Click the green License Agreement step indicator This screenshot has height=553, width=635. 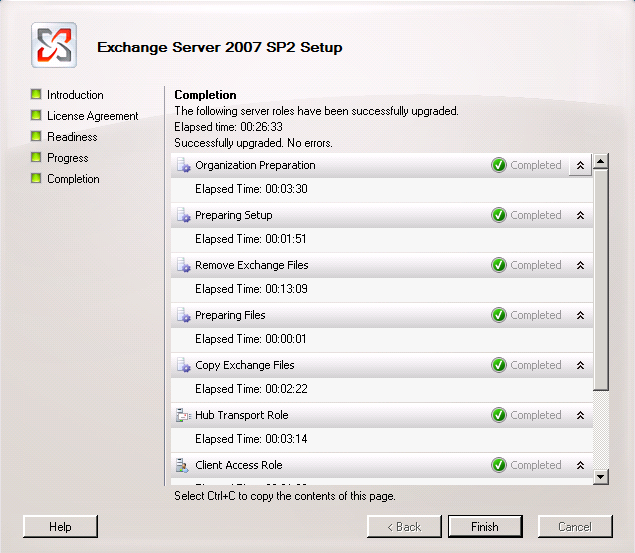[36, 115]
